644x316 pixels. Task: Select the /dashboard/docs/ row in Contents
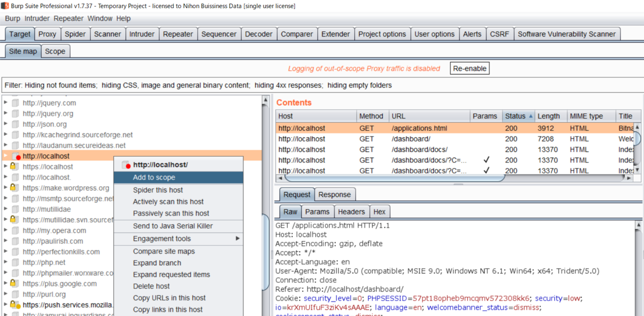455,150
